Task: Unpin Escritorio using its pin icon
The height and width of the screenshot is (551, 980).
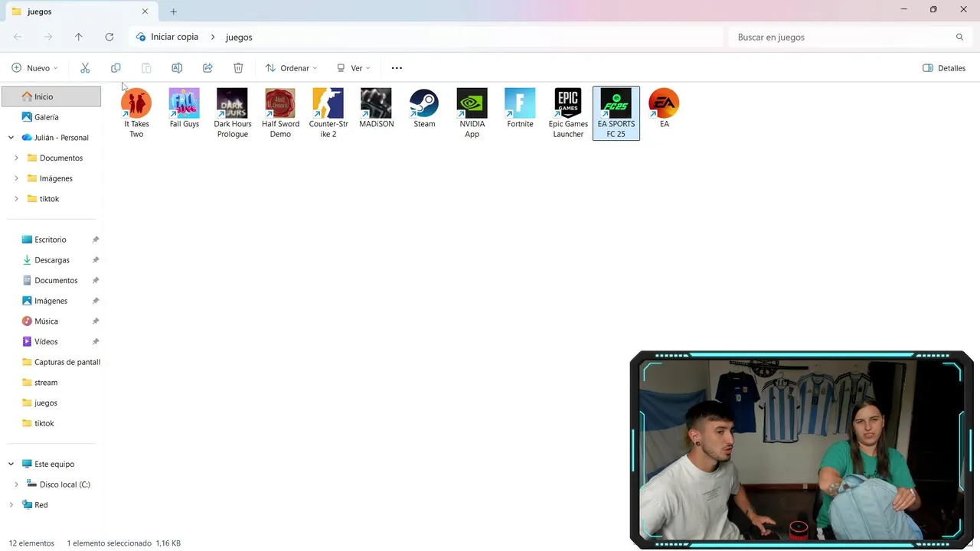Action: (x=96, y=240)
